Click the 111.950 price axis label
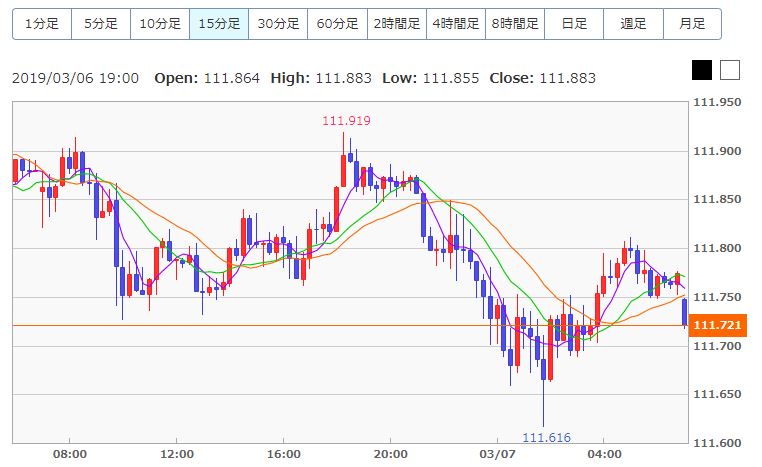The height and width of the screenshot is (467, 762). coord(717,102)
